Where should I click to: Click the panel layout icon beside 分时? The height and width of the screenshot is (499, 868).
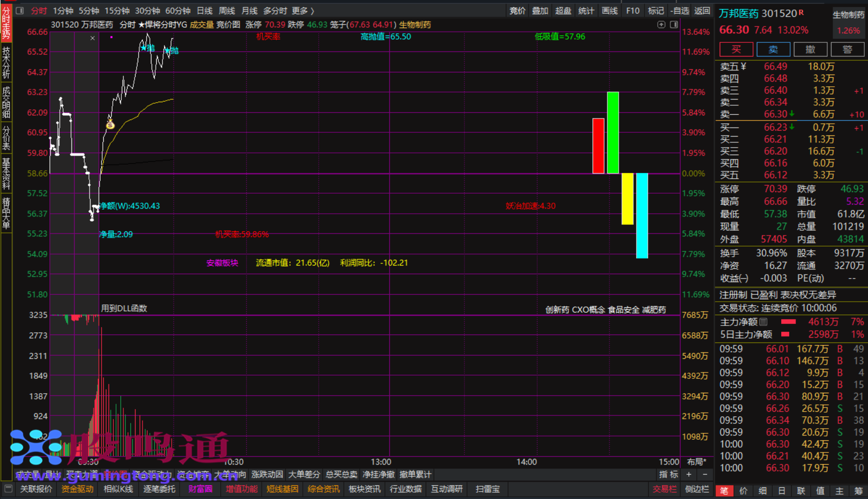pyautogui.click(x=20, y=11)
